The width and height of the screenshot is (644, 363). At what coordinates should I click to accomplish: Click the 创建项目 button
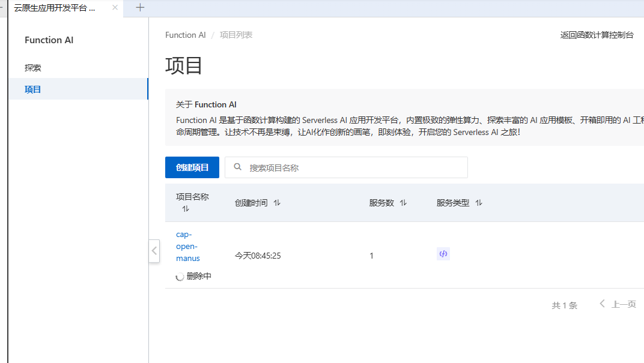[x=192, y=167]
